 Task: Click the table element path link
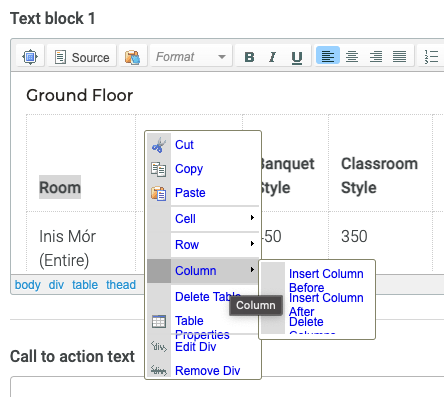[x=85, y=285]
